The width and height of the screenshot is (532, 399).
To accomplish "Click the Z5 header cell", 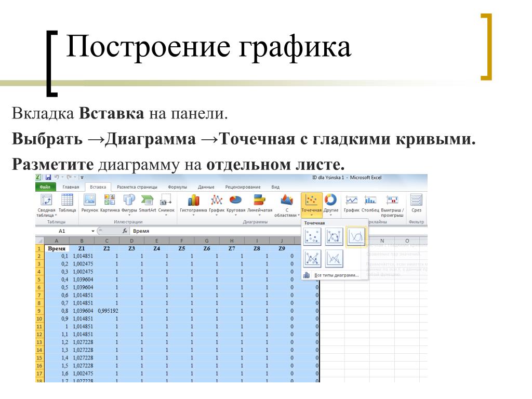I will [182, 248].
